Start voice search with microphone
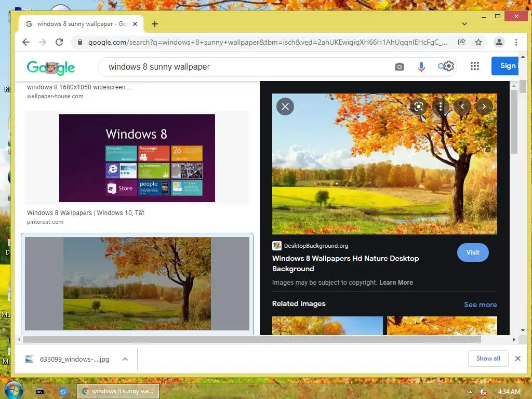Viewport: 532px width, 399px height. [x=421, y=67]
